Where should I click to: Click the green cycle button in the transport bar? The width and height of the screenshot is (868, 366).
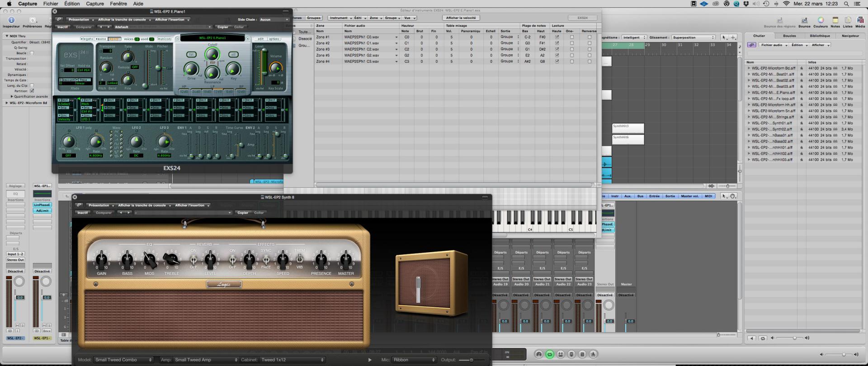550,354
